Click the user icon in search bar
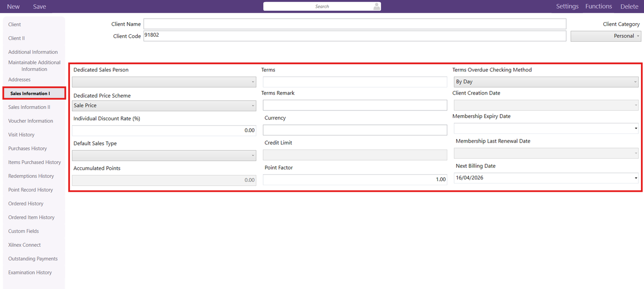Image resolution: width=644 pixels, height=289 pixels. coord(376,7)
